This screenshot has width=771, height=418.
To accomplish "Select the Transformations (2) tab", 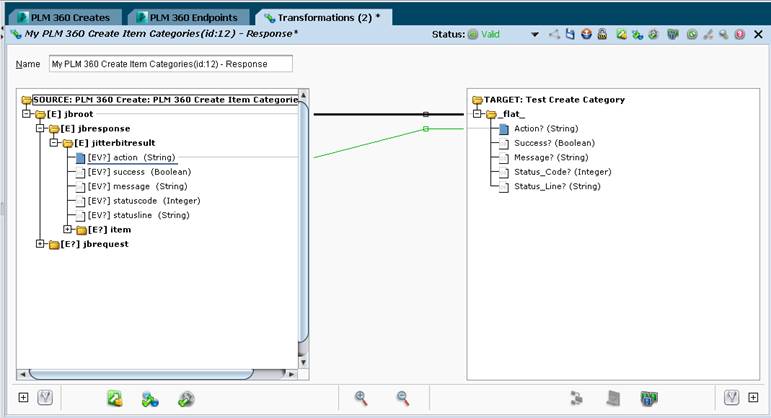I will click(323, 18).
